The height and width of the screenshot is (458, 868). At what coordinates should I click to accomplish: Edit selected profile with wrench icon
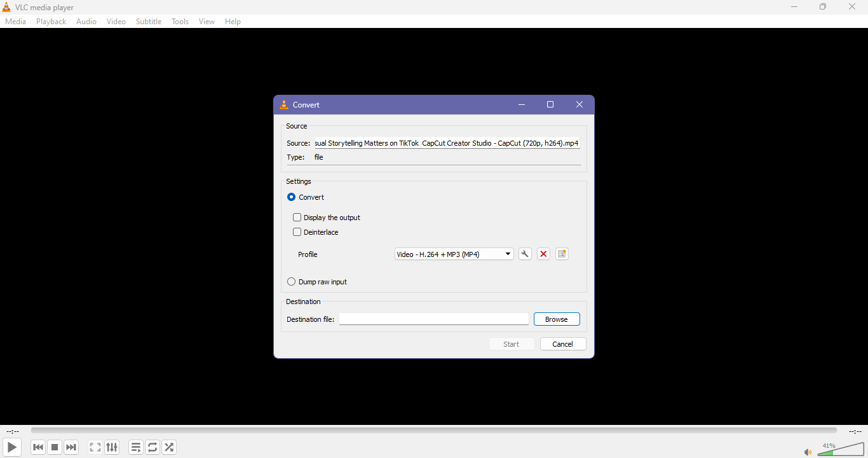[525, 254]
